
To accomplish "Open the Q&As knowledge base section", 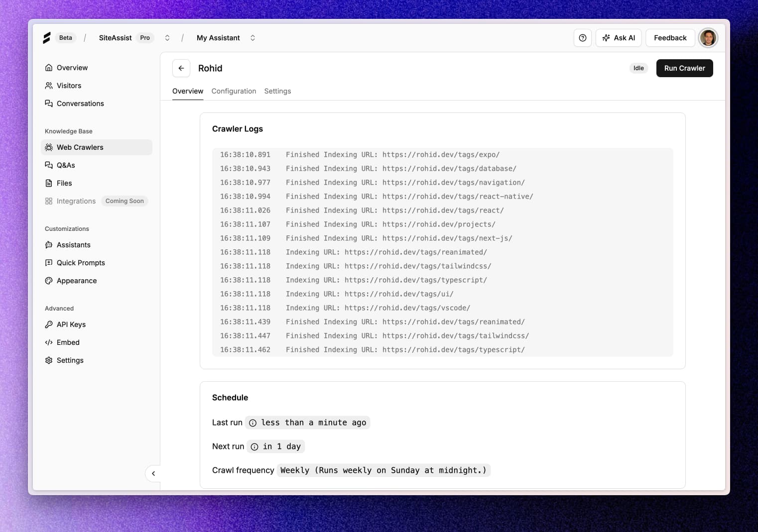I will [x=65, y=165].
